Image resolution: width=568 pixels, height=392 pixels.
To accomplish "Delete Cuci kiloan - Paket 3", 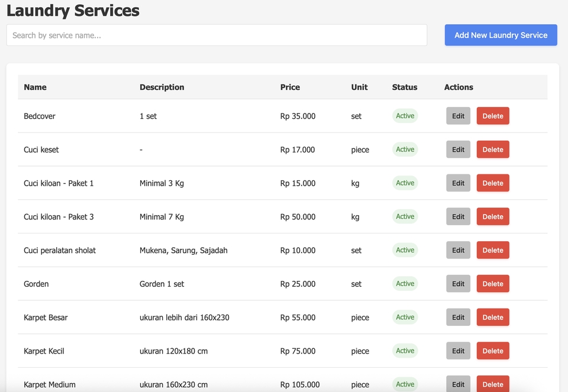I will [x=492, y=217].
